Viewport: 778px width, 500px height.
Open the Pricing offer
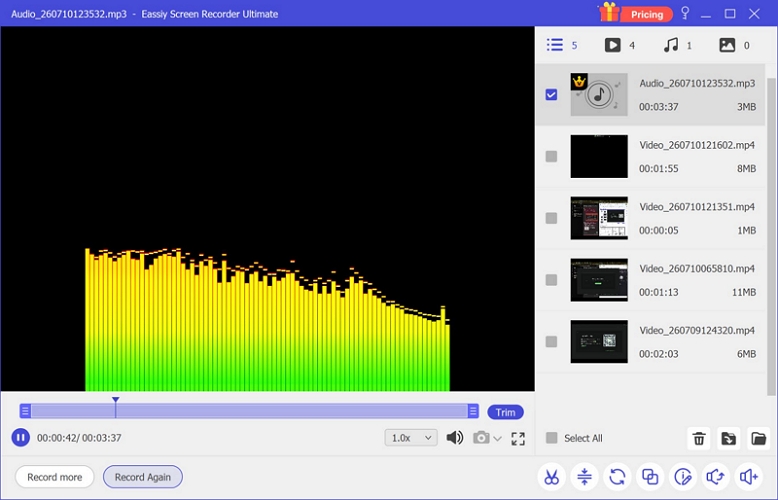pos(647,14)
